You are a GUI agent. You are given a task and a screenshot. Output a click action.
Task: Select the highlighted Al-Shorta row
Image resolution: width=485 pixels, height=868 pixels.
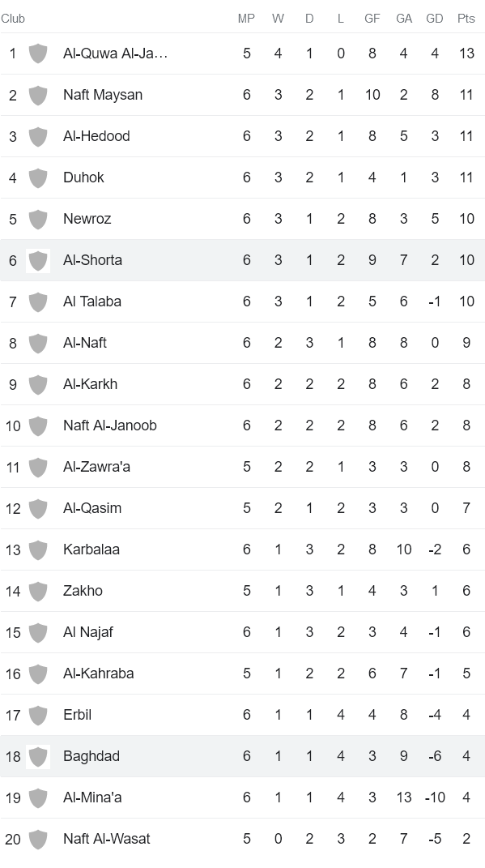click(x=243, y=260)
